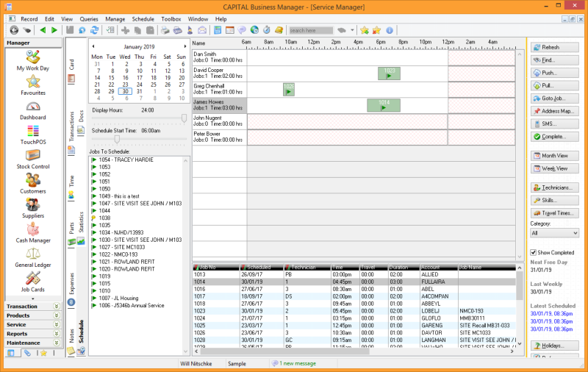Switch to Month View
This screenshot has height=372, width=588.
(x=554, y=156)
